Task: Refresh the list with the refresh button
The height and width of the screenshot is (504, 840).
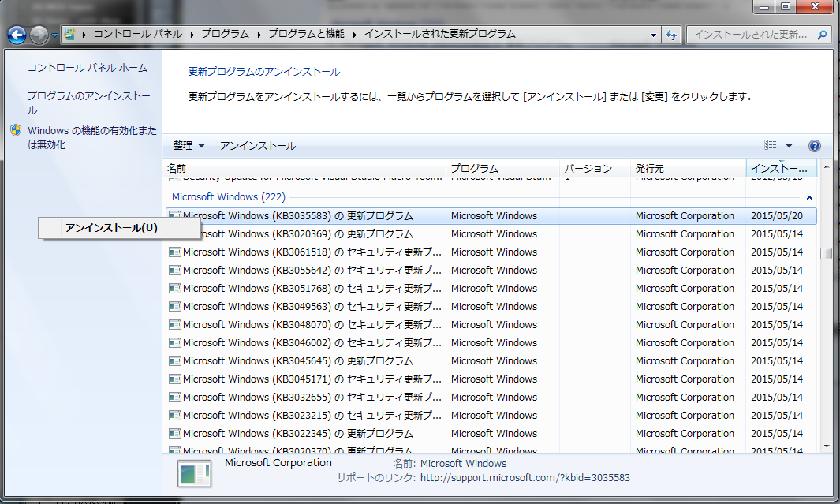Action: (671, 35)
